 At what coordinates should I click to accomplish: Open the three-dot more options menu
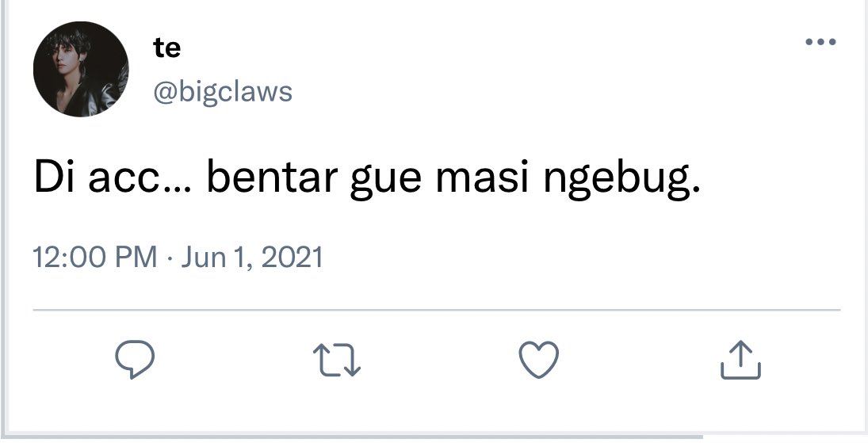click(820, 41)
